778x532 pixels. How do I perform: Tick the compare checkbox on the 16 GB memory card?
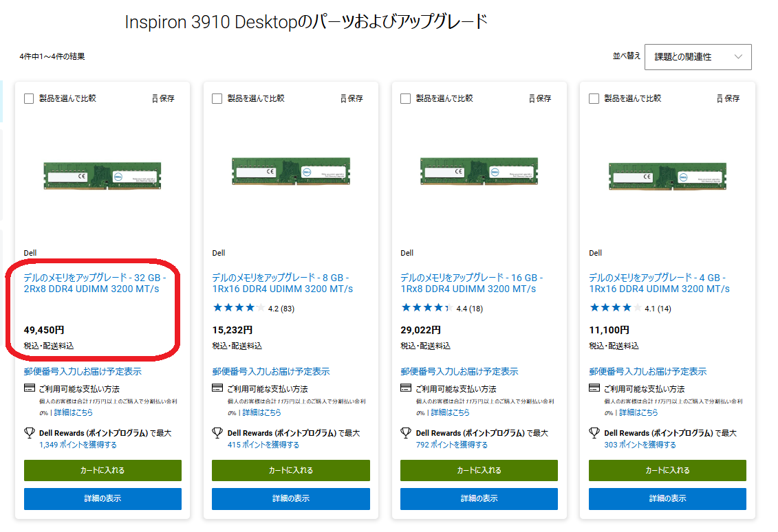coord(405,99)
